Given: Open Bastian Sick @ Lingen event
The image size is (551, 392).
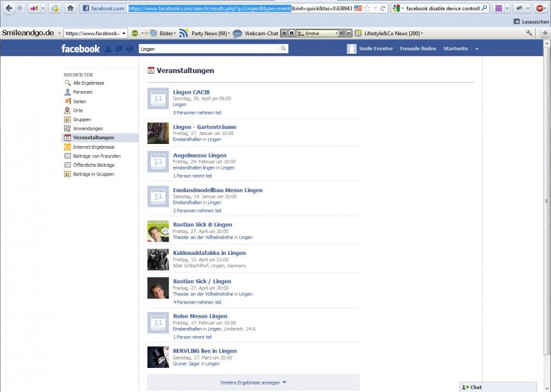Looking at the screenshot, I should pyautogui.click(x=202, y=225).
